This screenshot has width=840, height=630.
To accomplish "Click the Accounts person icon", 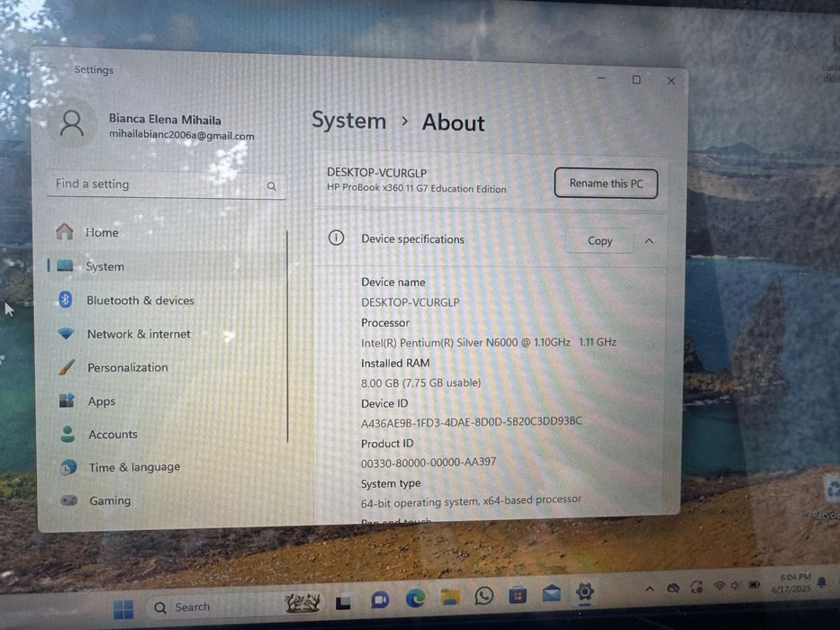I will 68,434.
